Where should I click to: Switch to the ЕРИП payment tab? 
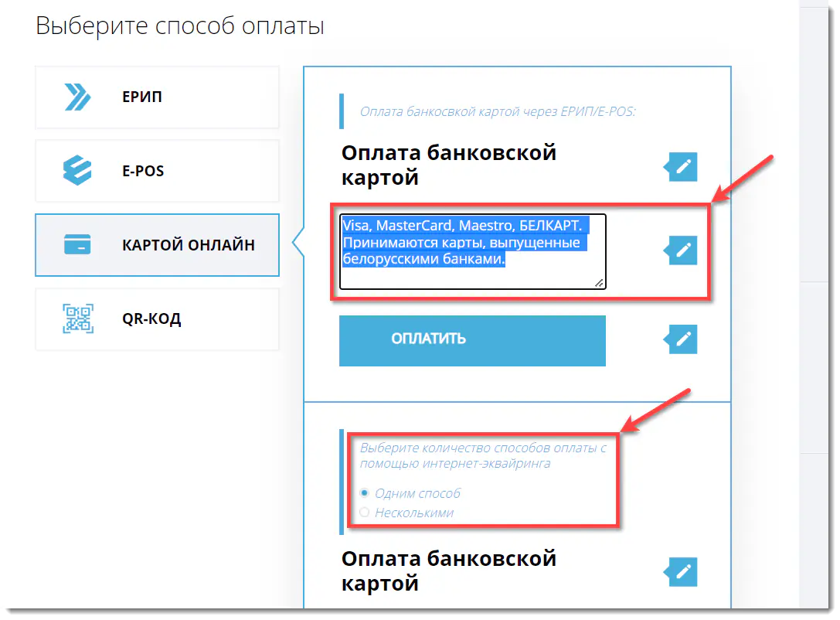coord(157,97)
